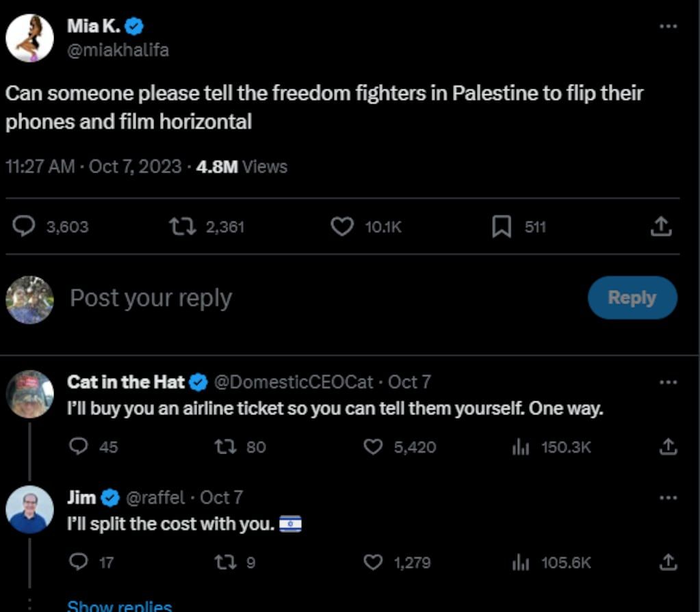Like the Cat in the Hat reply

pyautogui.click(x=372, y=447)
